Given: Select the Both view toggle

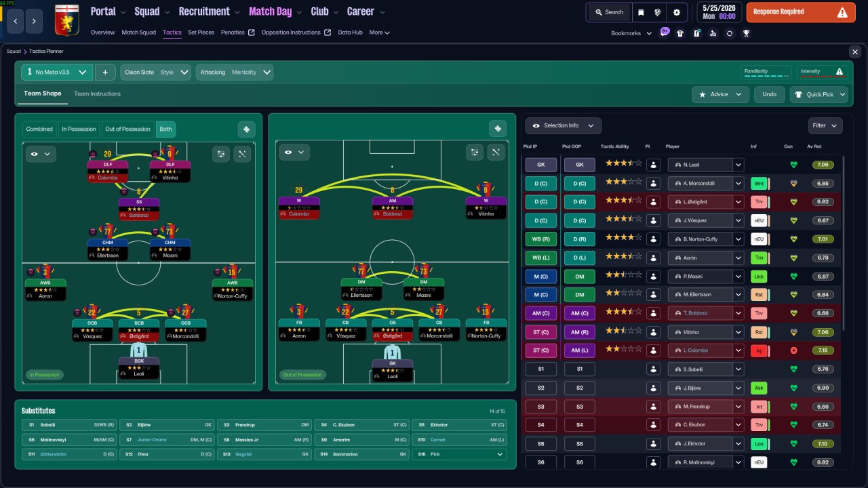Looking at the screenshot, I should (x=166, y=129).
